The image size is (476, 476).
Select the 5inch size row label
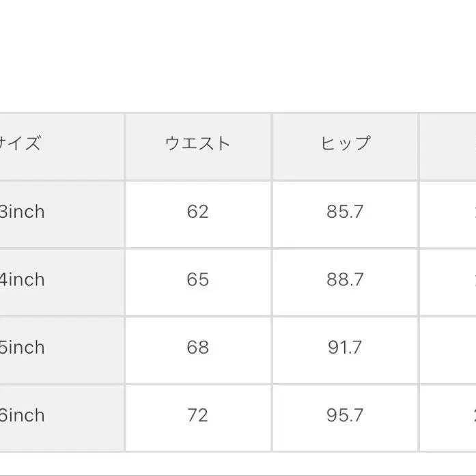(x=22, y=348)
